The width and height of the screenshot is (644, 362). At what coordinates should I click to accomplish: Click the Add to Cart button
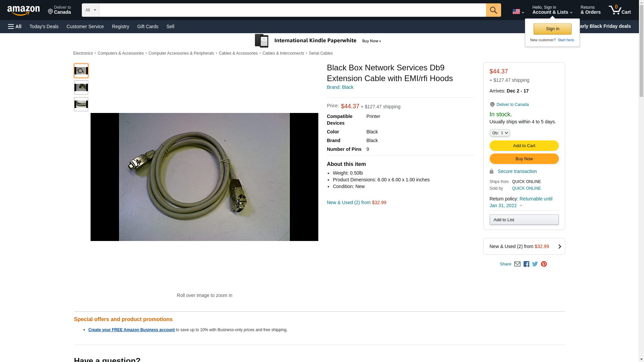[x=524, y=146]
